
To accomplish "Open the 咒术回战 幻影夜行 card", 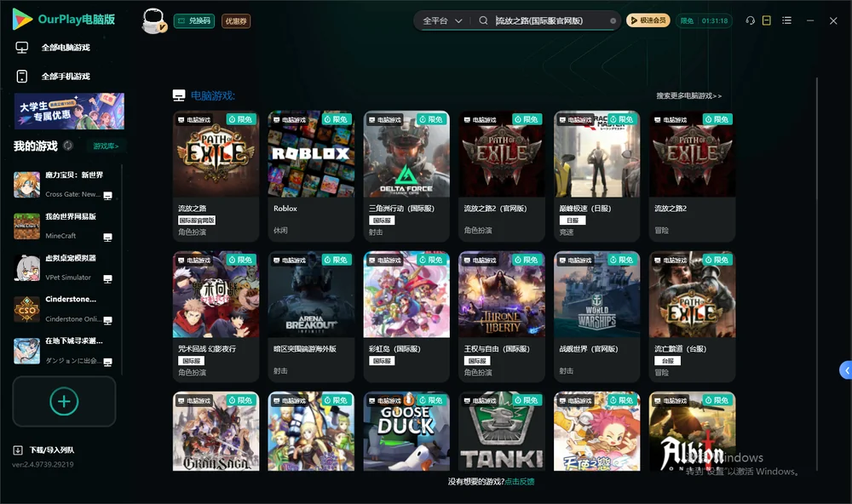I will 216,317.
